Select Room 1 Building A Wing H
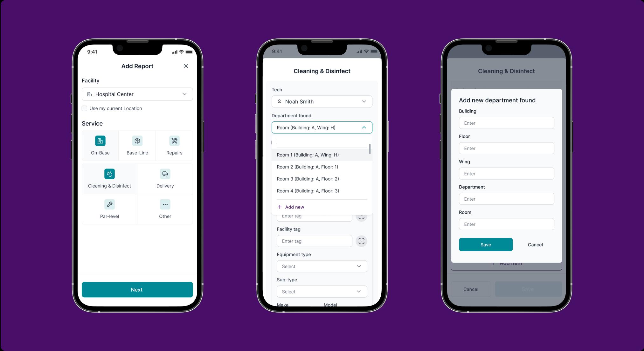The image size is (644, 351). 308,154
